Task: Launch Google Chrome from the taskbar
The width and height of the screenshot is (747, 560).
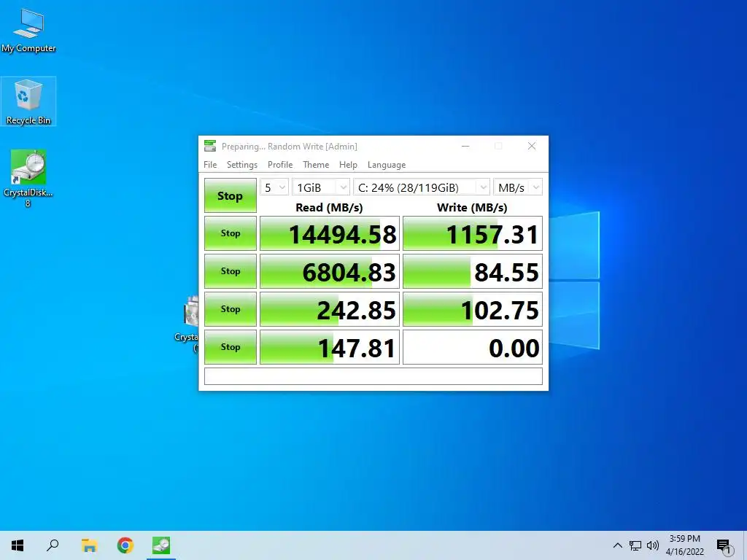Action: tap(125, 545)
